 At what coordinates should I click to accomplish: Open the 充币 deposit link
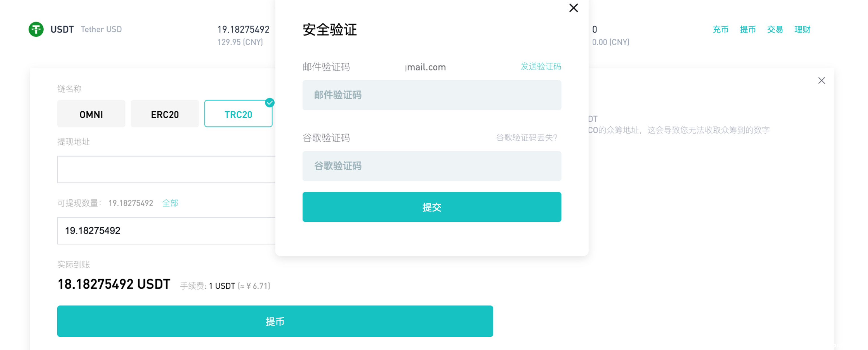pyautogui.click(x=721, y=30)
